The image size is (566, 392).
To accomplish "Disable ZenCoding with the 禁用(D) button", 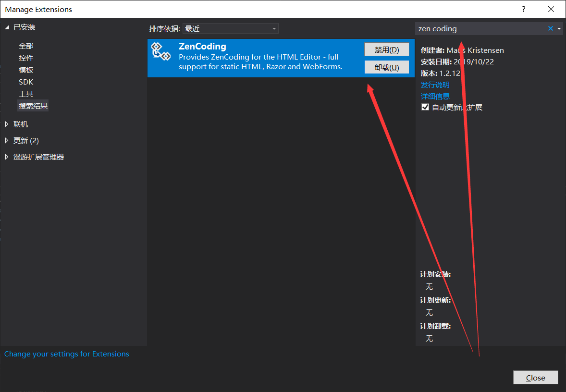I will [387, 49].
